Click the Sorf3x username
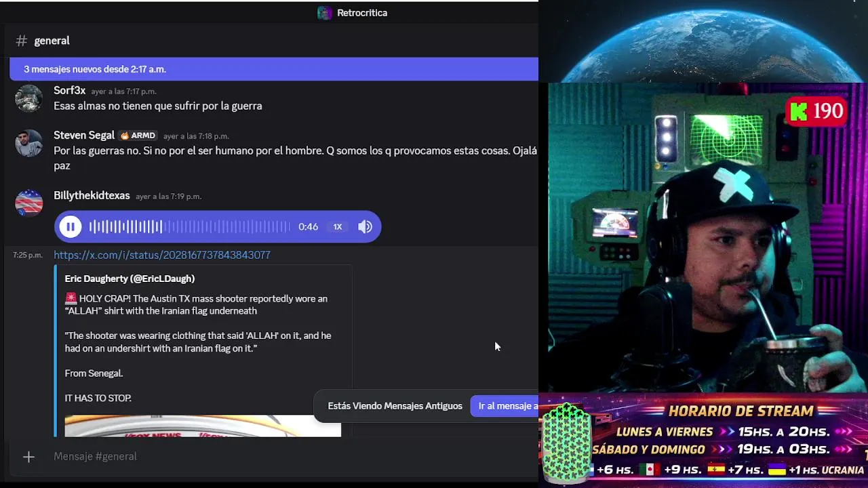The width and height of the screenshot is (868, 488). click(69, 91)
